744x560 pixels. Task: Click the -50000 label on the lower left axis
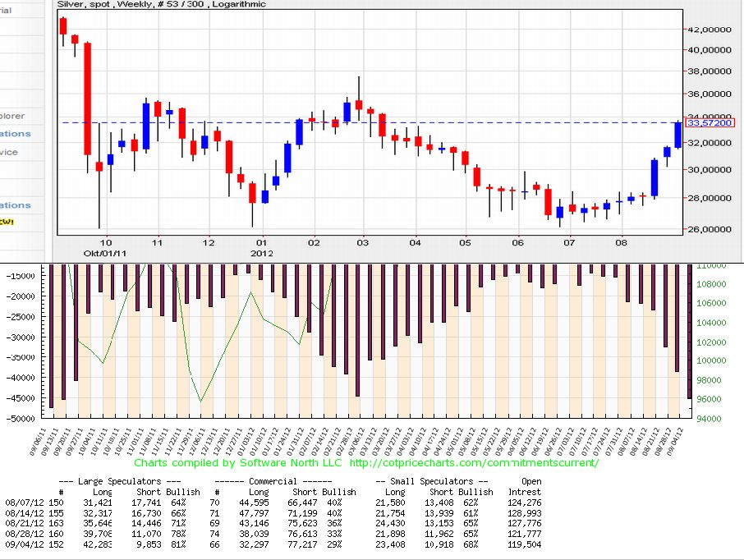[21, 419]
